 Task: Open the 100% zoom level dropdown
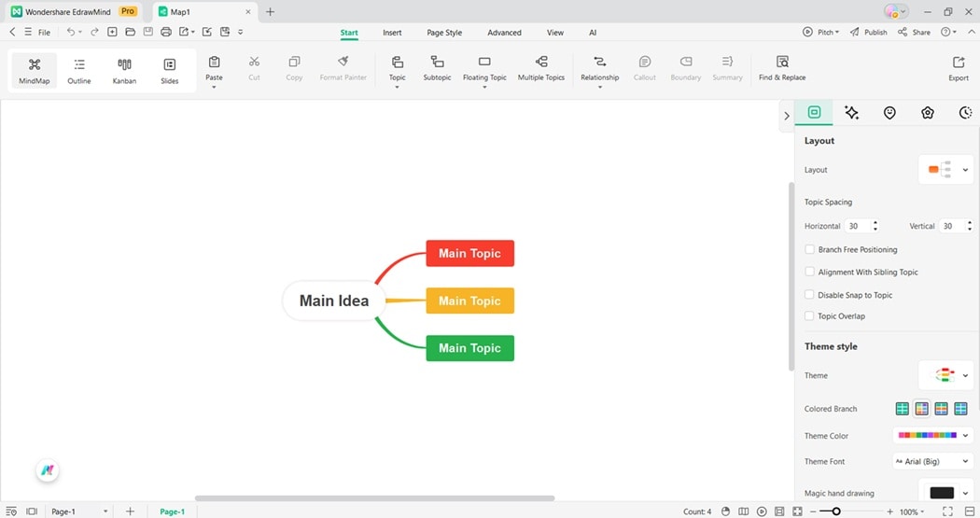tap(912, 511)
